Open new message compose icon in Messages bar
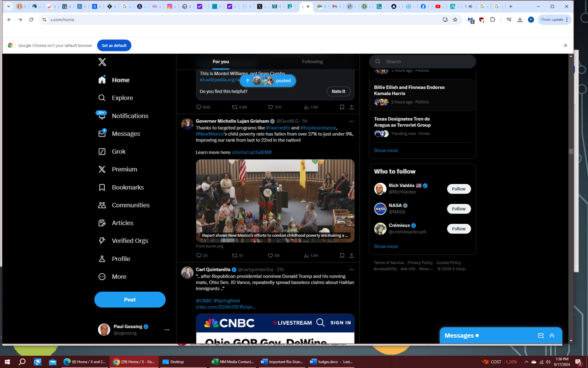 pyautogui.click(x=541, y=336)
